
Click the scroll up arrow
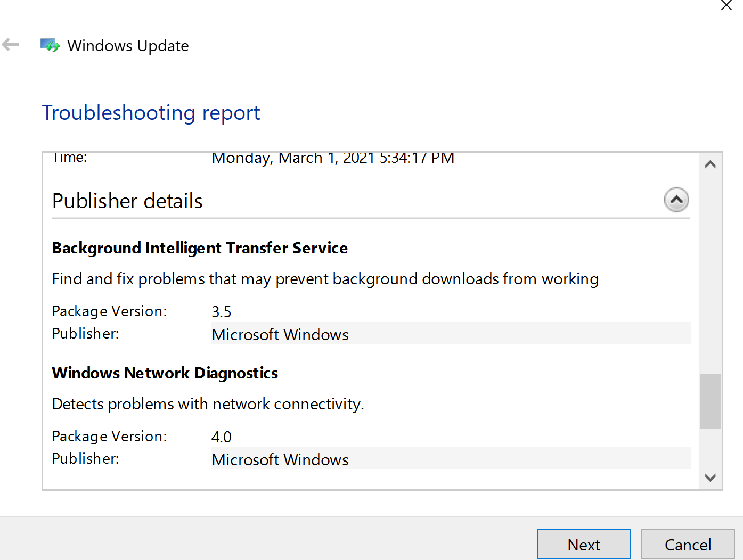coord(710,164)
